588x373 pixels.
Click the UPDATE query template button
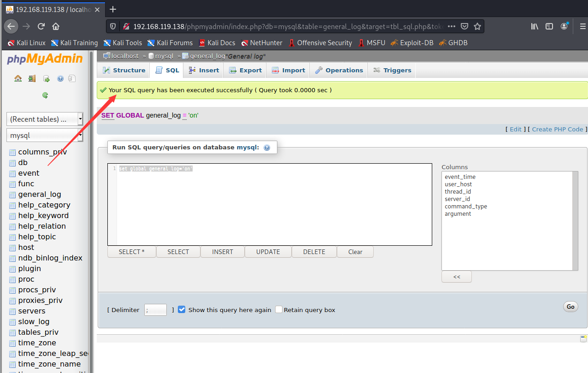pos(268,252)
